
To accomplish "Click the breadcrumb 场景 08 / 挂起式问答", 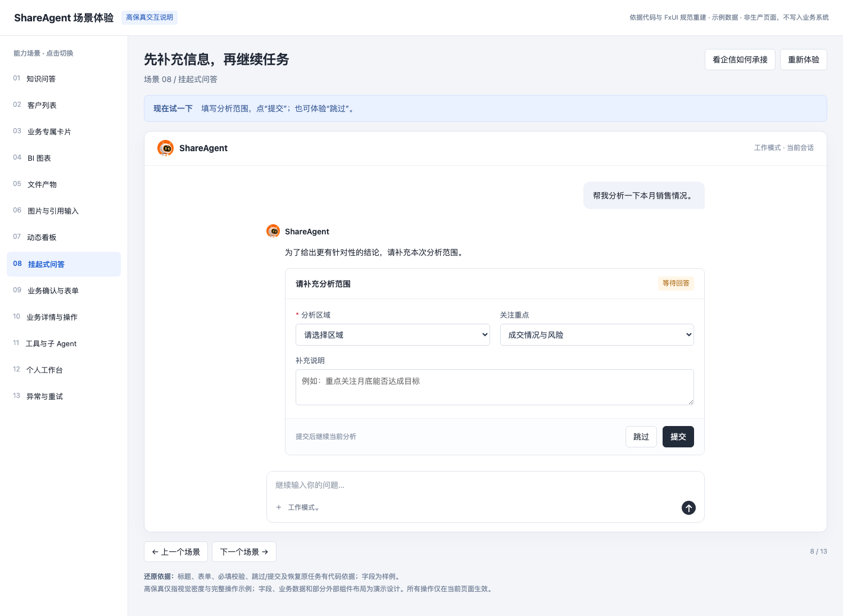I will (180, 79).
